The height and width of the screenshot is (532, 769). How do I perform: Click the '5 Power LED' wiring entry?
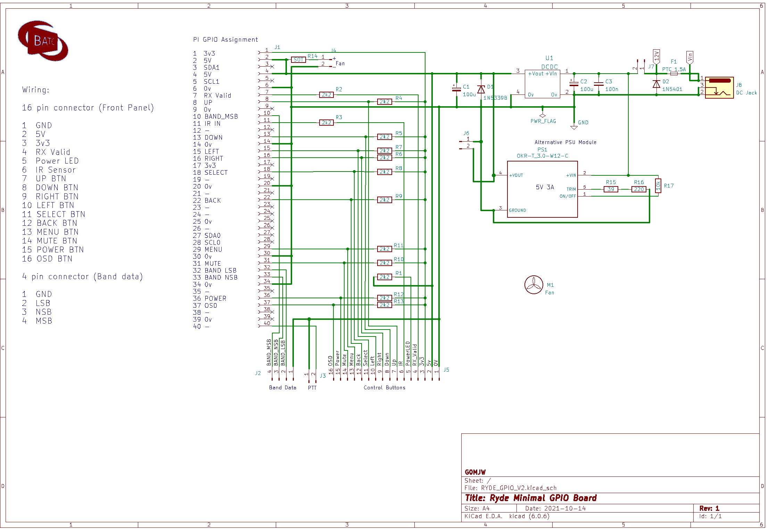click(50, 161)
